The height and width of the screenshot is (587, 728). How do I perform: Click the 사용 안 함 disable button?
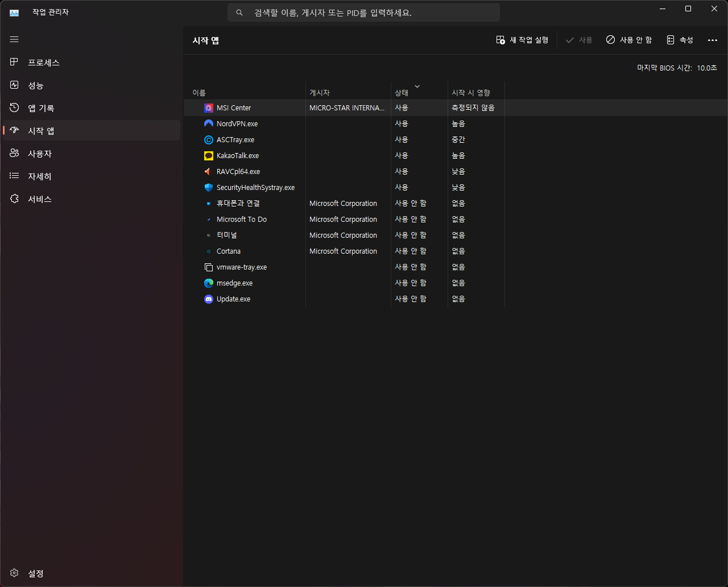pyautogui.click(x=629, y=40)
